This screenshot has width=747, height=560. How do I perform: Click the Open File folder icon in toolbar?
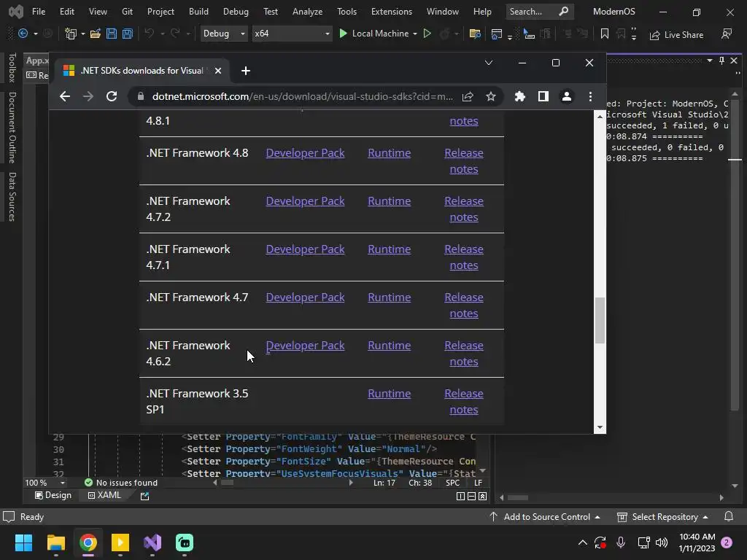96,34
